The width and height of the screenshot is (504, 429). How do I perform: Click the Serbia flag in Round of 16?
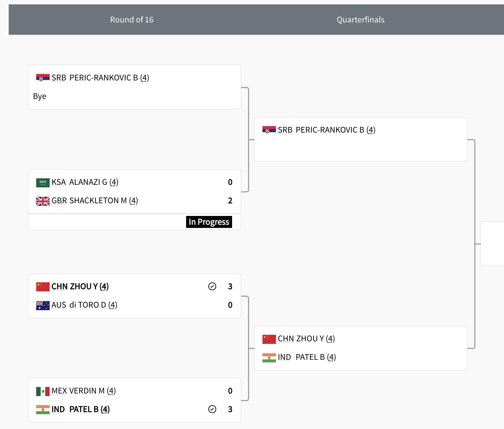coord(43,78)
